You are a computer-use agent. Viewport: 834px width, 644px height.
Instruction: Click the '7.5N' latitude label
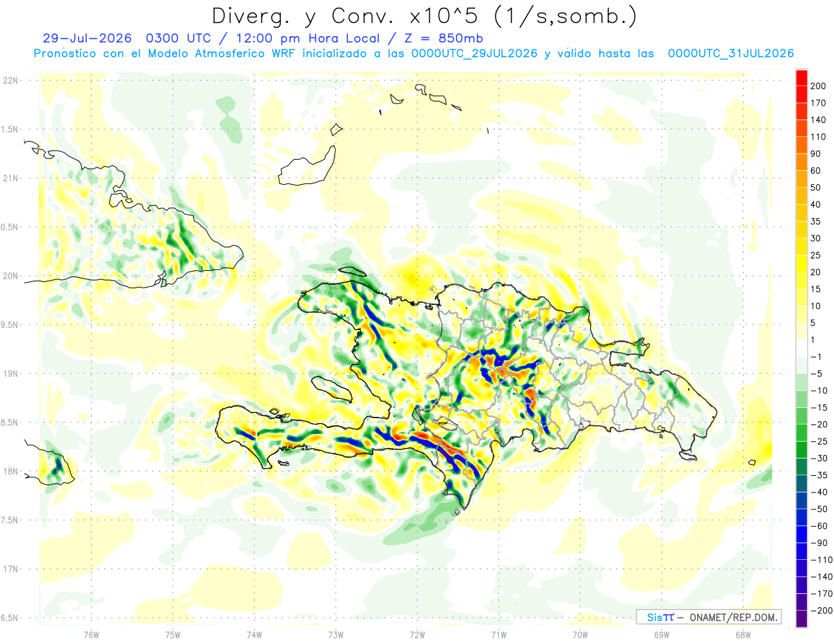pyautogui.click(x=10, y=520)
